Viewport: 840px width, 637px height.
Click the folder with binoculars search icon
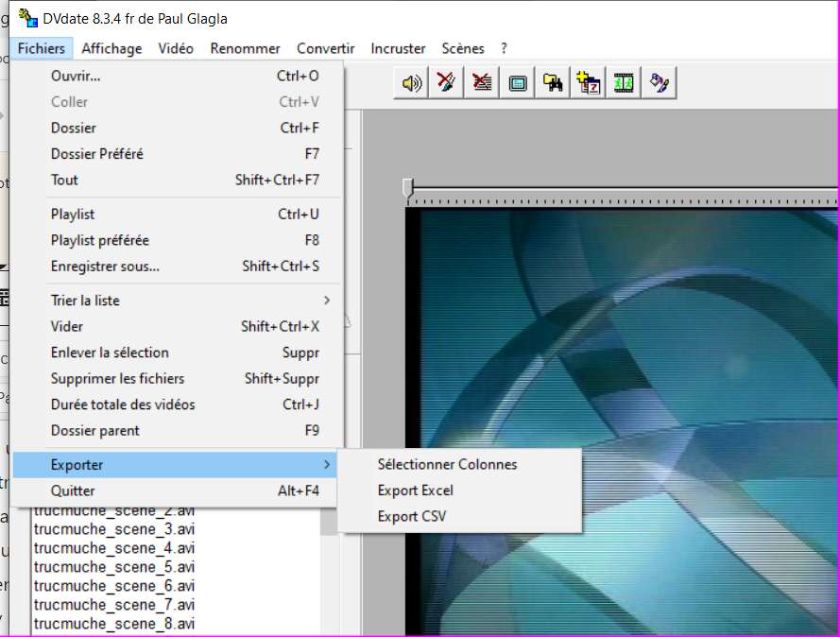coord(554,83)
